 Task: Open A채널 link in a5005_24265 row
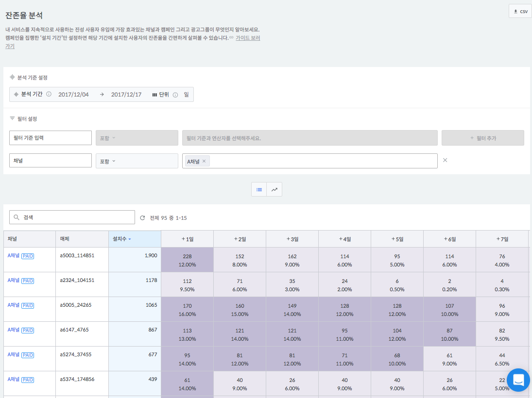point(14,305)
